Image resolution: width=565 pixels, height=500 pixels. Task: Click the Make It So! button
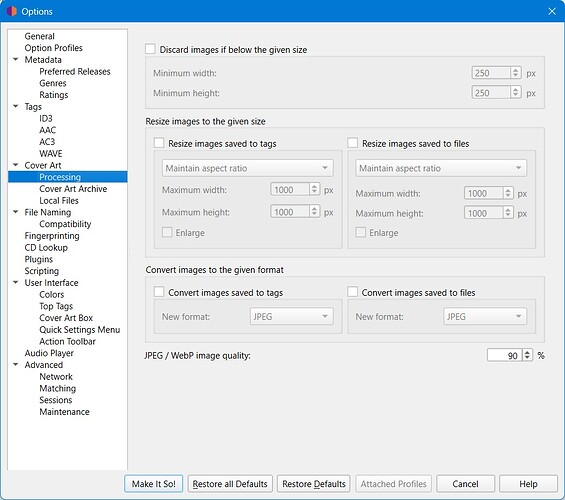154,483
